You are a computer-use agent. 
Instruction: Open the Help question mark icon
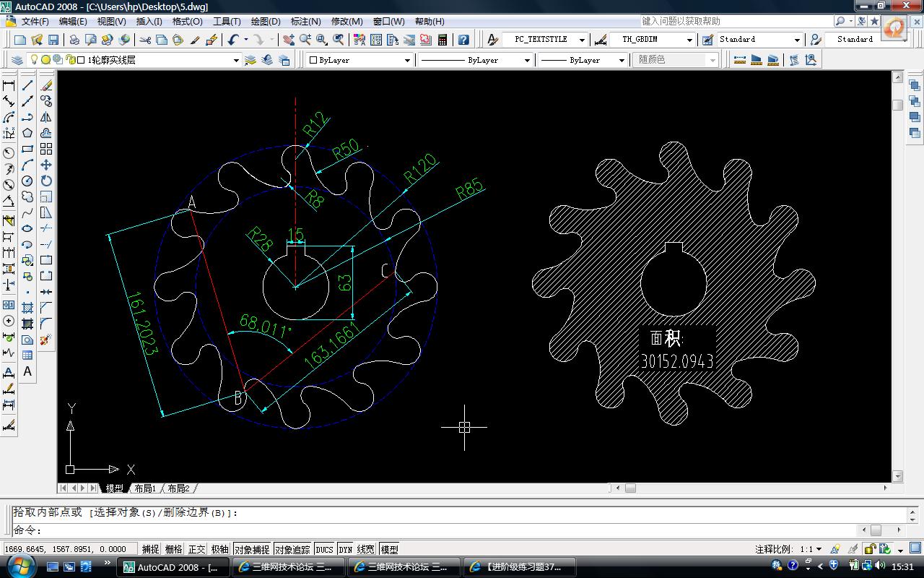tap(463, 40)
